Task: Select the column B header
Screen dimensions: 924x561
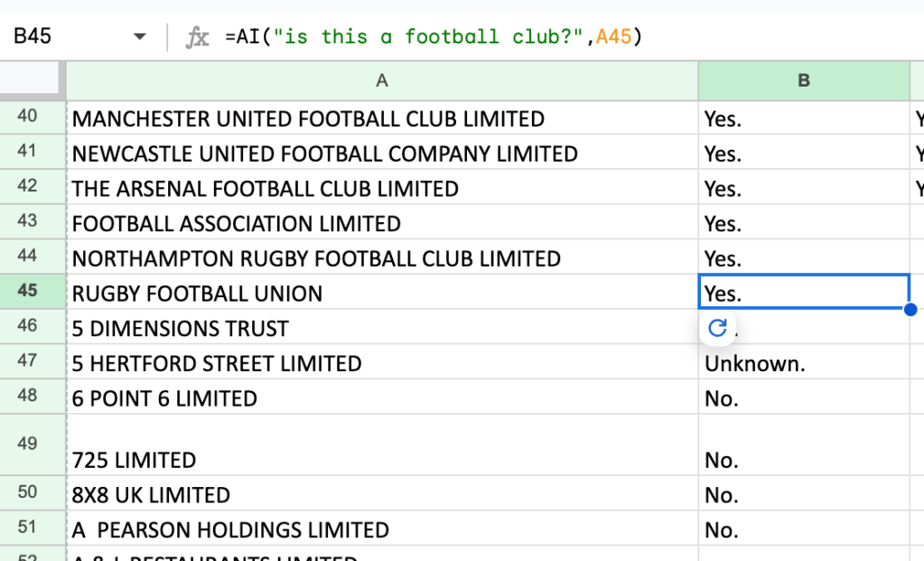Action: coord(804,80)
